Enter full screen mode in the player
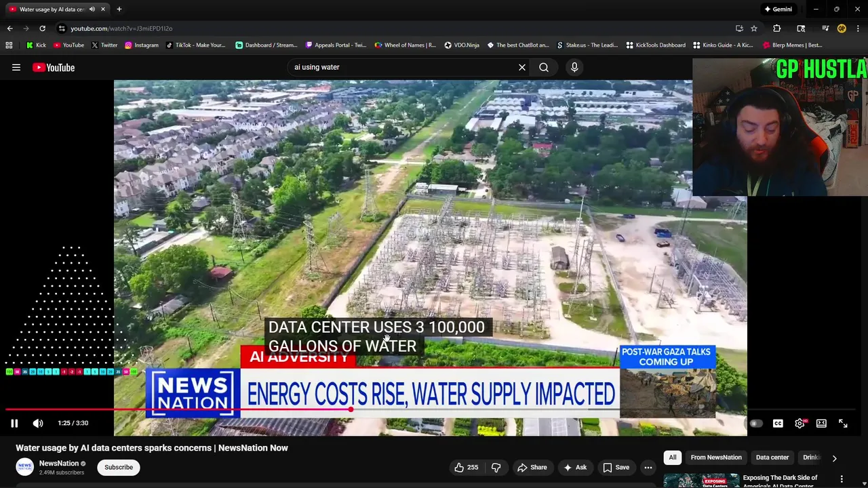868x488 pixels. 843,424
